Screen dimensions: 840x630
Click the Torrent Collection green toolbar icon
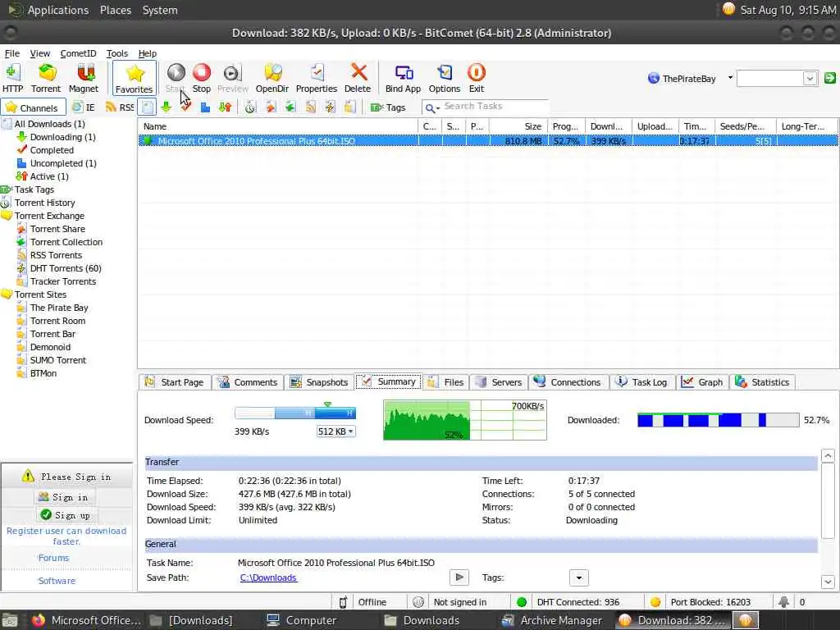click(290, 107)
